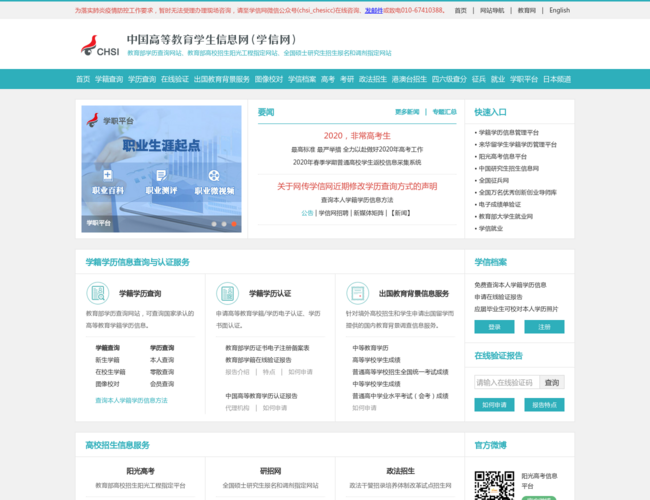This screenshot has width=650, height=500.
Task: Open 高等学校学生成绩 link
Action: (x=376, y=360)
